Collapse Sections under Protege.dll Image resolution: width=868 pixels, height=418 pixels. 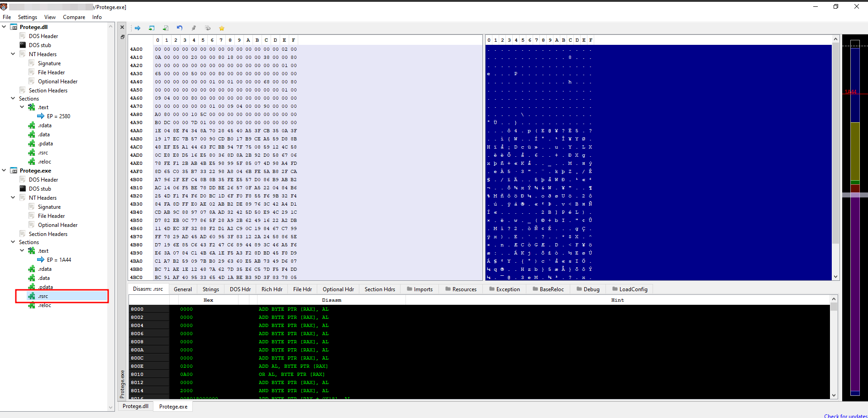(13, 98)
